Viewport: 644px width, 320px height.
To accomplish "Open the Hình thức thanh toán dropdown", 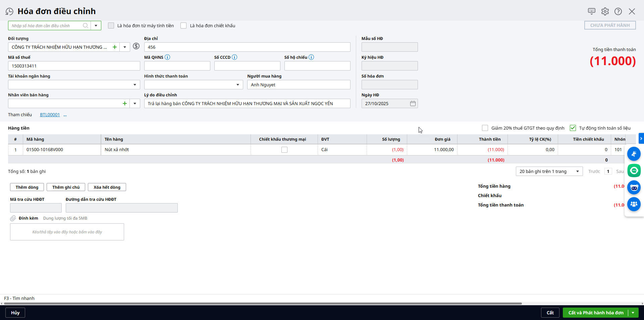I will pos(238,85).
